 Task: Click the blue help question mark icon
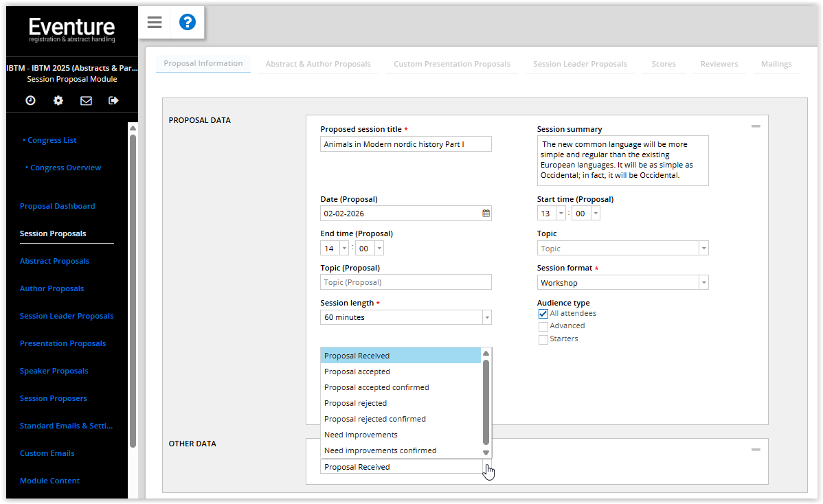tap(188, 23)
